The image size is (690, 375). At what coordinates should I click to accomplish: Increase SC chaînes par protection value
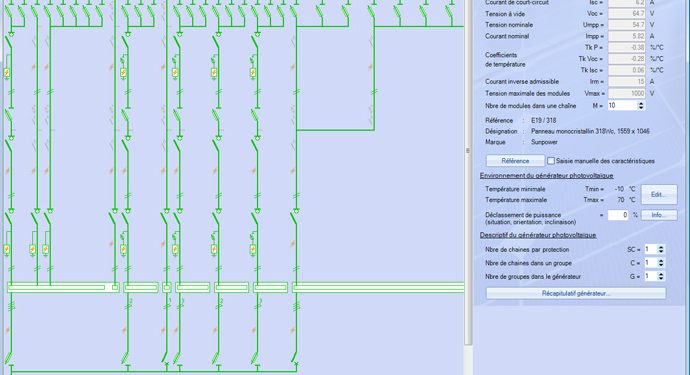point(661,247)
